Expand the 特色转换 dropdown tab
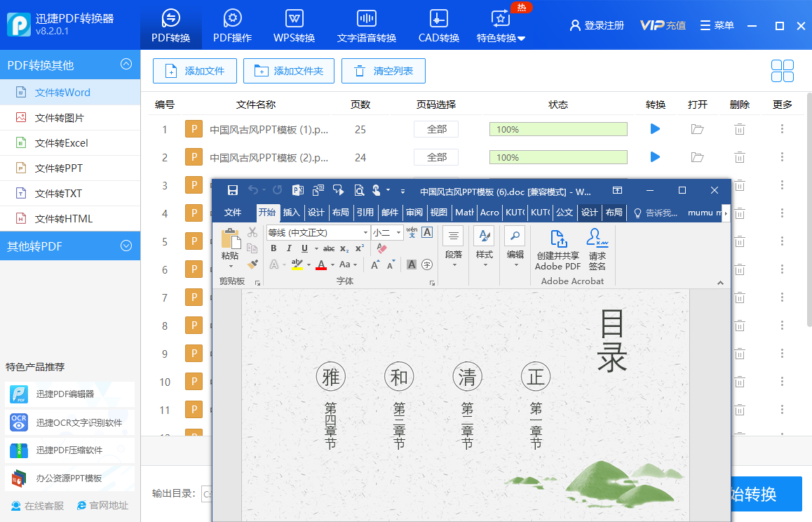This screenshot has width=812, height=522. pos(501,25)
